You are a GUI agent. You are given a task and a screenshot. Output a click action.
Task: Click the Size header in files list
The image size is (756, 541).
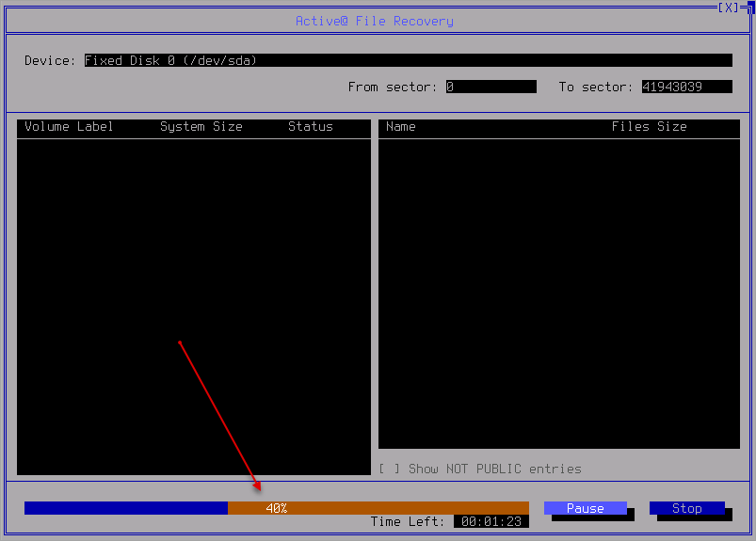tap(671, 127)
